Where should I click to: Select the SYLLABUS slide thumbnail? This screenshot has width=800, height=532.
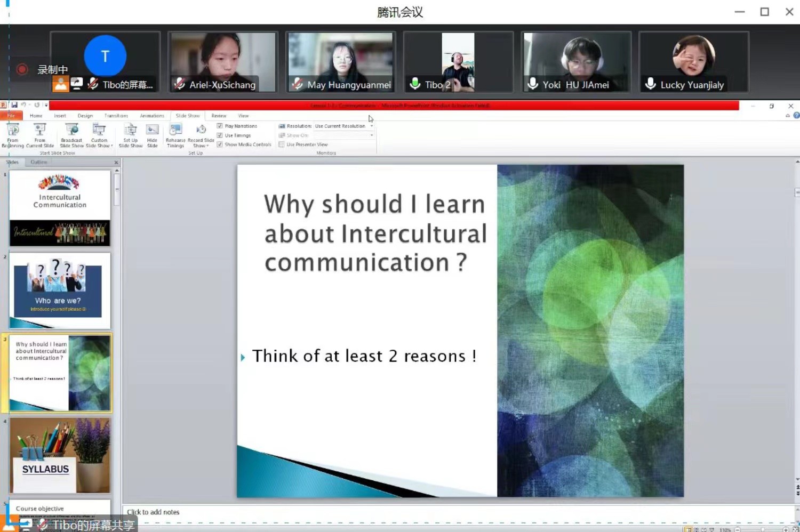point(60,455)
